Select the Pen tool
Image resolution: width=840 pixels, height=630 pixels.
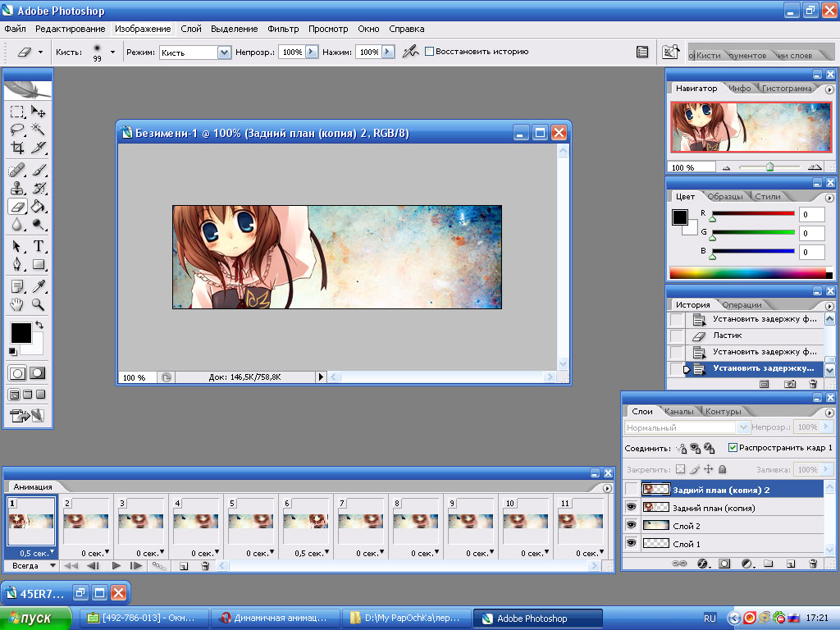pos(17,265)
